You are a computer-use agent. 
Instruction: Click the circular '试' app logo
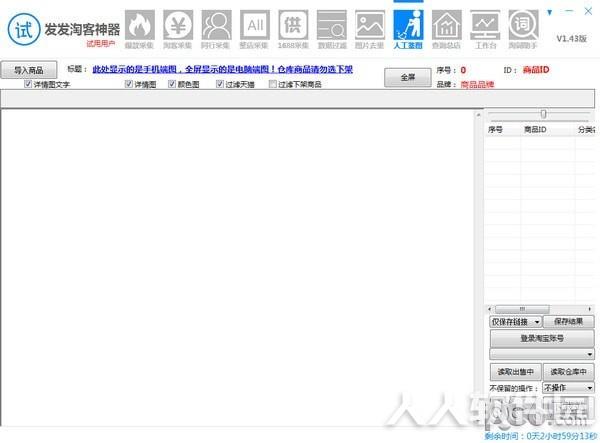tap(23, 29)
